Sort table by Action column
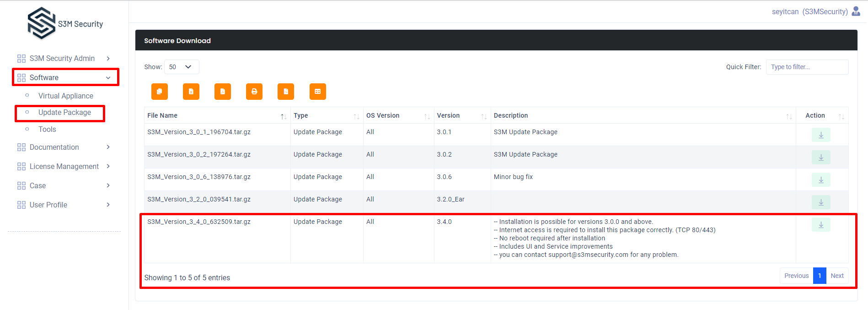The height and width of the screenshot is (310, 868). (x=841, y=116)
